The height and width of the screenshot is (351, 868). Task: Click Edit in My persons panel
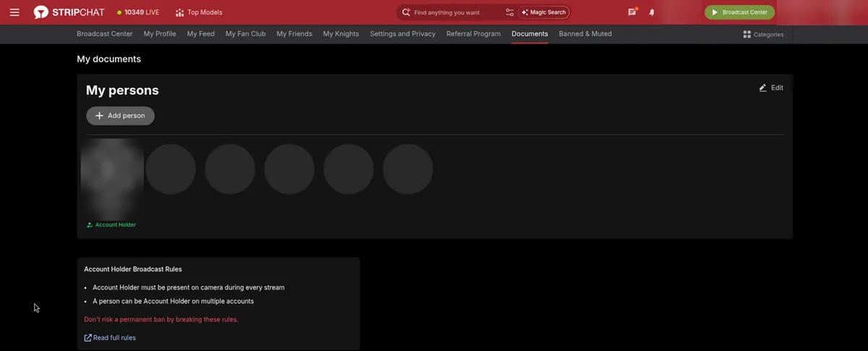(771, 88)
